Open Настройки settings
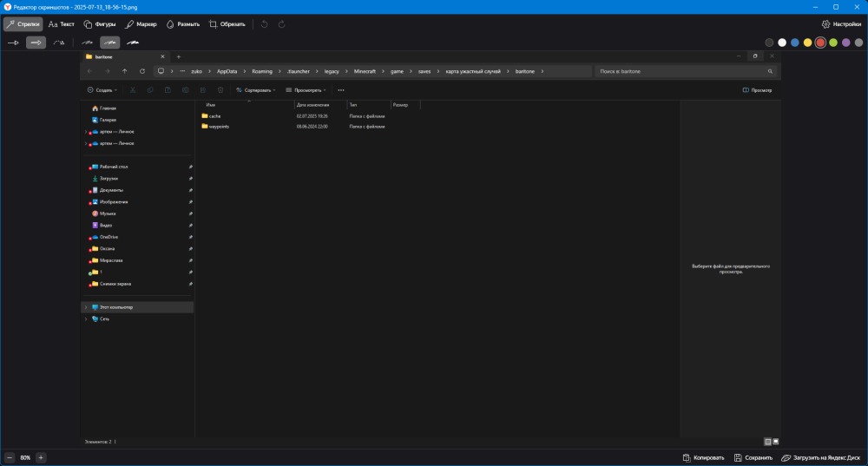The image size is (868, 466). [x=841, y=24]
